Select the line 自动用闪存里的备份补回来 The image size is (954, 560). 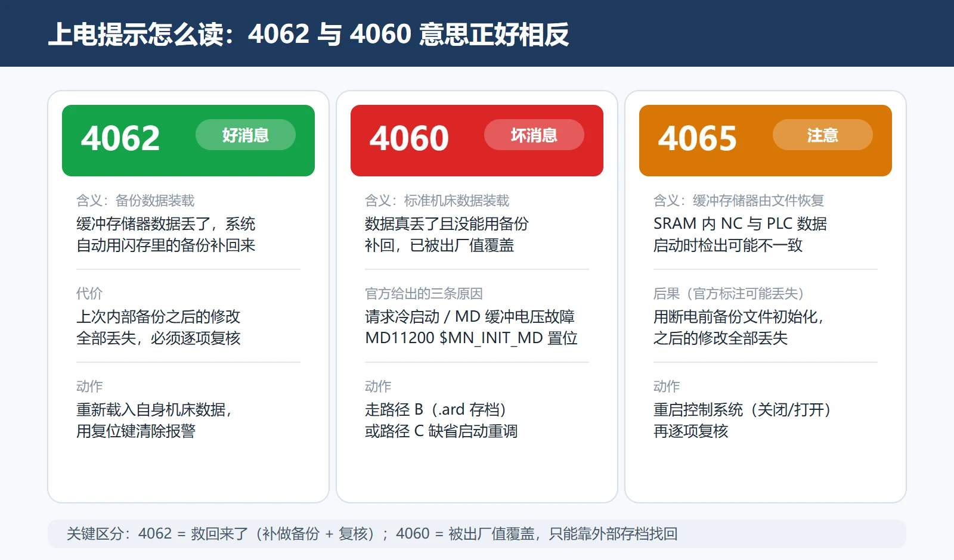click(x=166, y=245)
